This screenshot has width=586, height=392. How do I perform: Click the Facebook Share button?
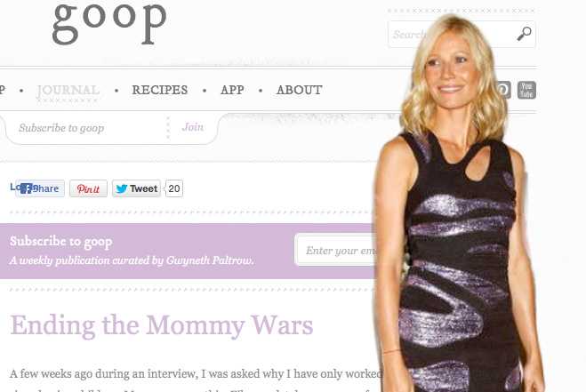point(40,188)
